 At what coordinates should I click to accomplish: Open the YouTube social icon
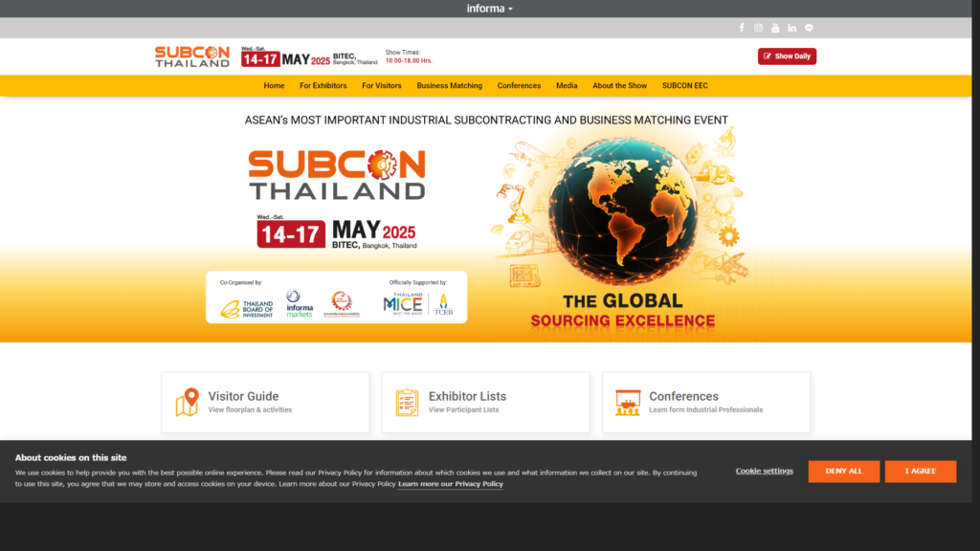click(775, 28)
